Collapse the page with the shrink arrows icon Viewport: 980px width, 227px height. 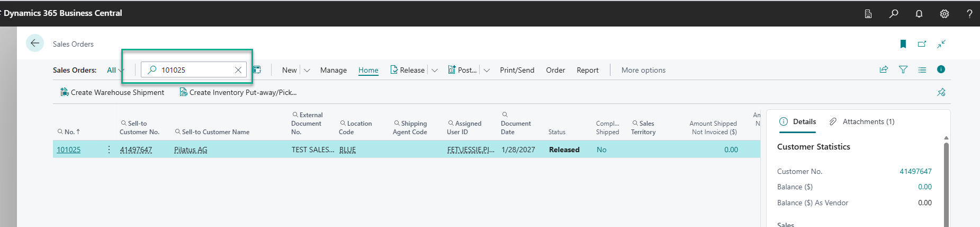[941, 44]
